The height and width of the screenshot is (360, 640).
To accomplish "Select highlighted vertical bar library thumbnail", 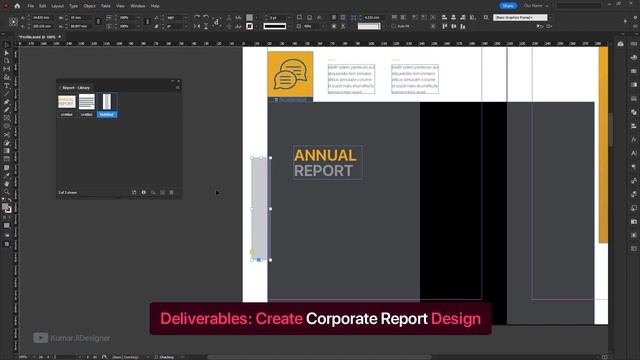I will click(107, 102).
